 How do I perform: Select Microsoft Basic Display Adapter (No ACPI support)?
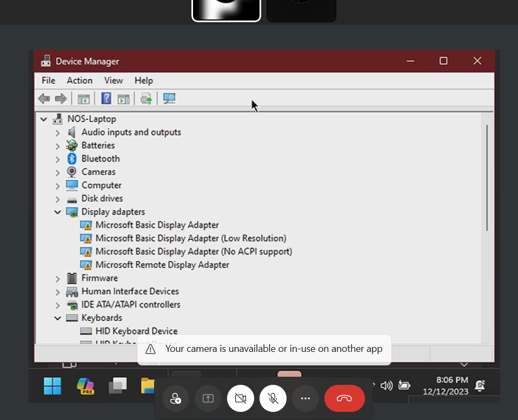point(194,251)
